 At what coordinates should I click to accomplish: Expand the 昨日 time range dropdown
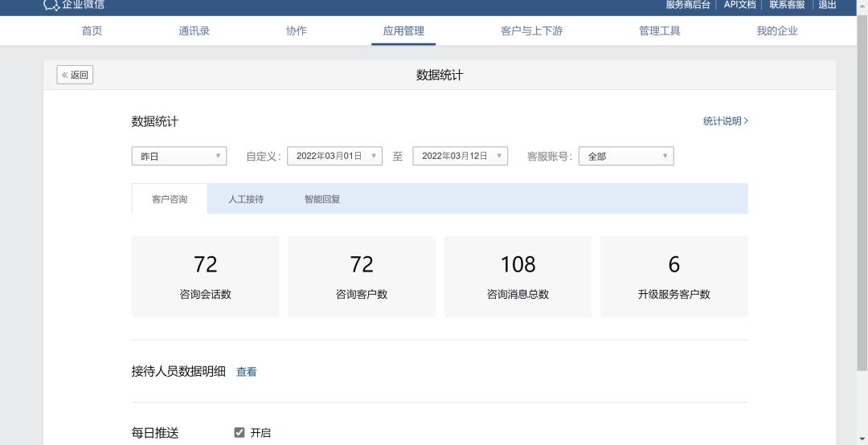click(x=178, y=156)
